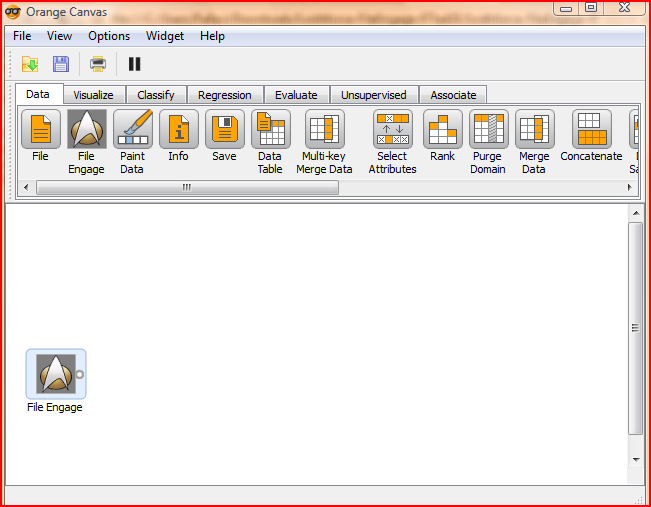This screenshot has height=507, width=651.
Task: Switch to the Visualize tab
Action: 94,95
